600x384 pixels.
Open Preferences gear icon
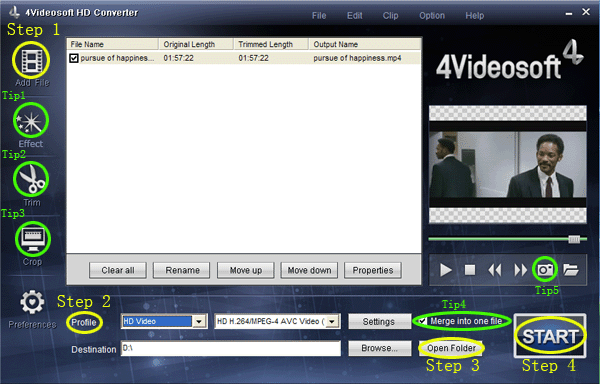tap(32, 302)
